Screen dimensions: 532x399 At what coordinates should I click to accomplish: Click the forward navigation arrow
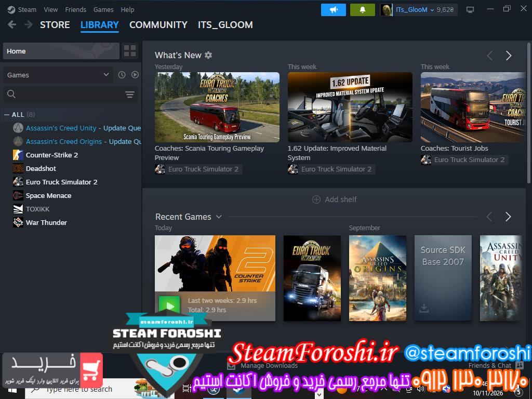pyautogui.click(x=29, y=25)
